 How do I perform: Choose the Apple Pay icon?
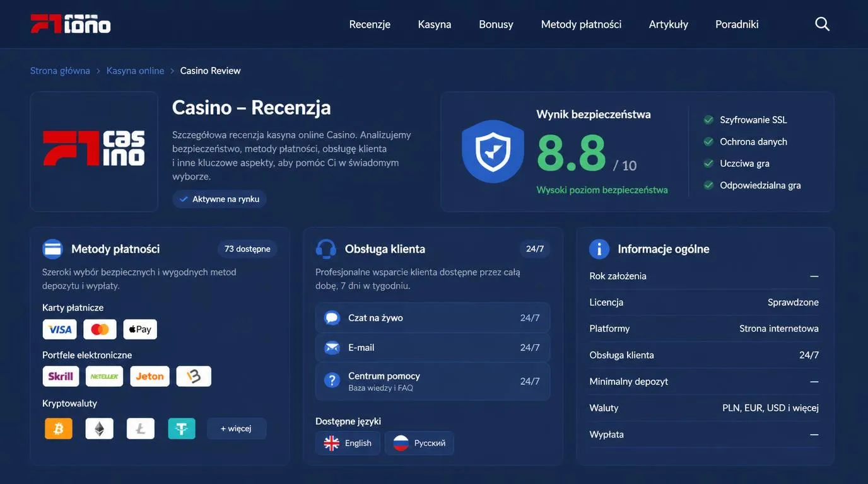coord(140,330)
